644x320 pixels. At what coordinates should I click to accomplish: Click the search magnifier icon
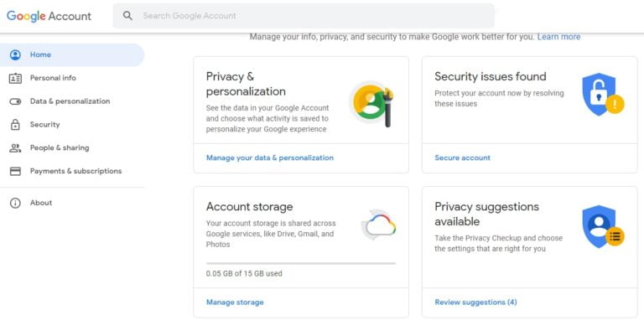point(127,16)
